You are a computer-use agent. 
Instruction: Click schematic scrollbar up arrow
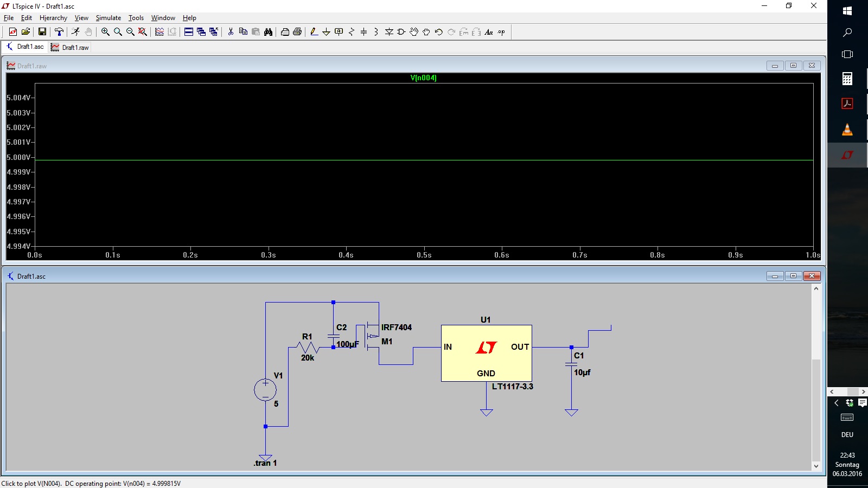[816, 288]
